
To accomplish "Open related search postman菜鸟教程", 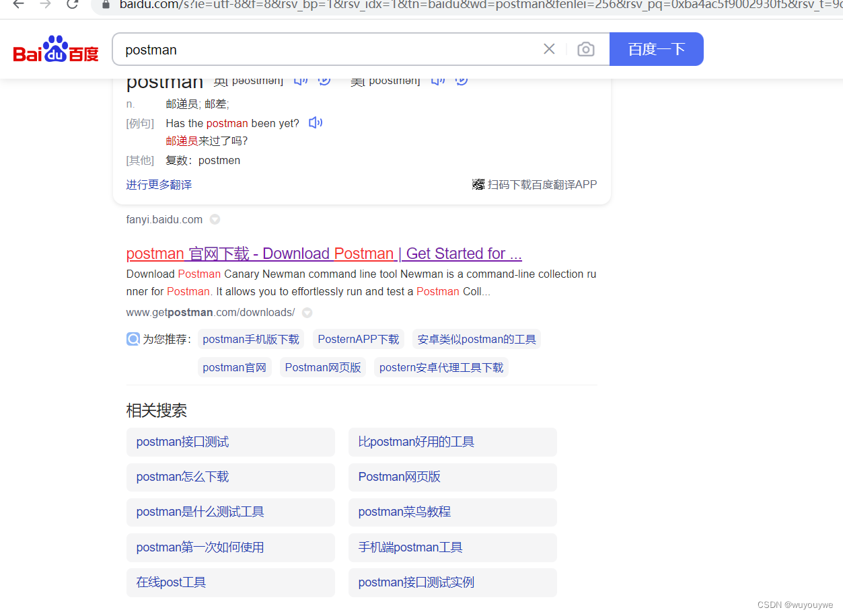I will click(453, 512).
